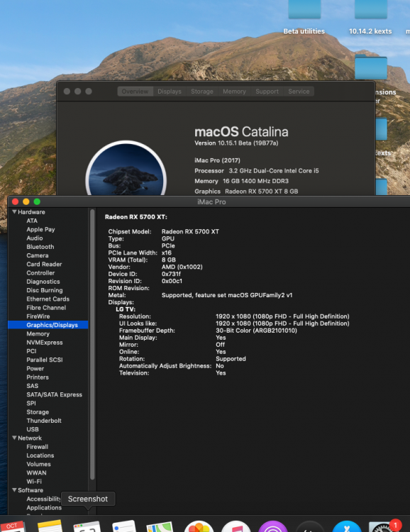Image resolution: width=410 pixels, height=532 pixels.
Task: Open the Reminders icon in the Dock
Action: (124, 526)
